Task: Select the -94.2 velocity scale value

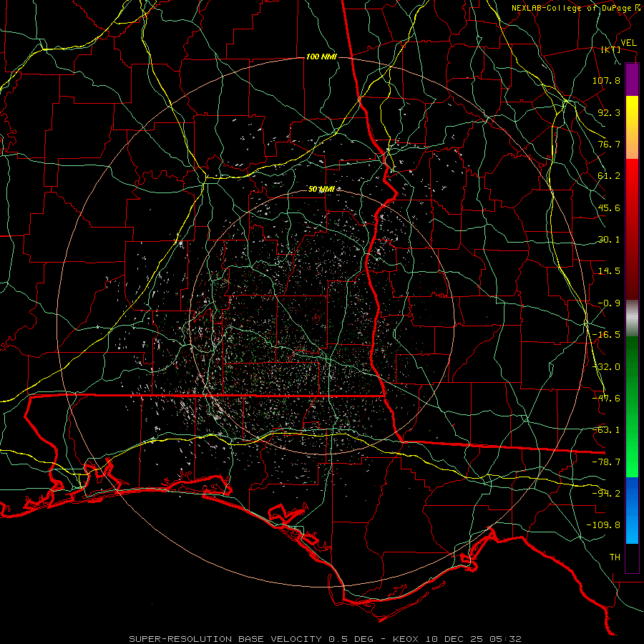Action: coord(606,493)
